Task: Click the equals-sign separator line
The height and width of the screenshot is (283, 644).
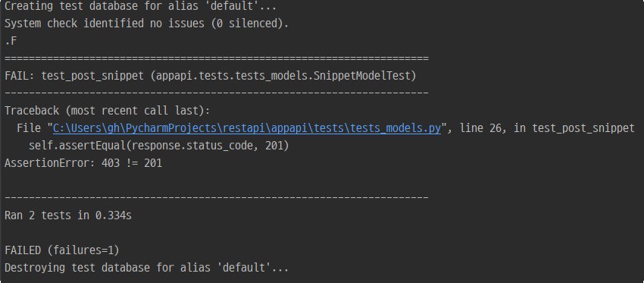Action: pyautogui.click(x=217, y=58)
